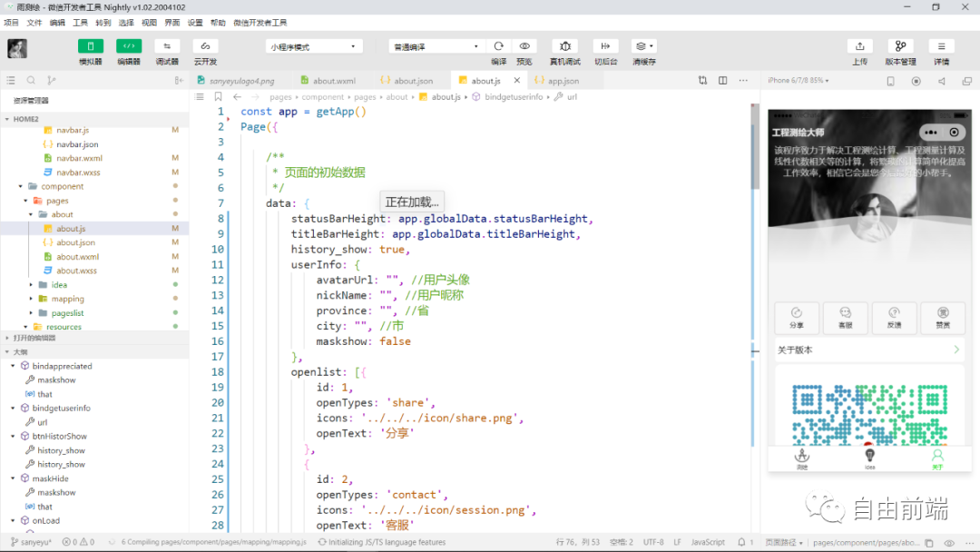Toggle the 模拟器 (Simulator) panel button
Viewport: 980px width, 552px height.
90,46
